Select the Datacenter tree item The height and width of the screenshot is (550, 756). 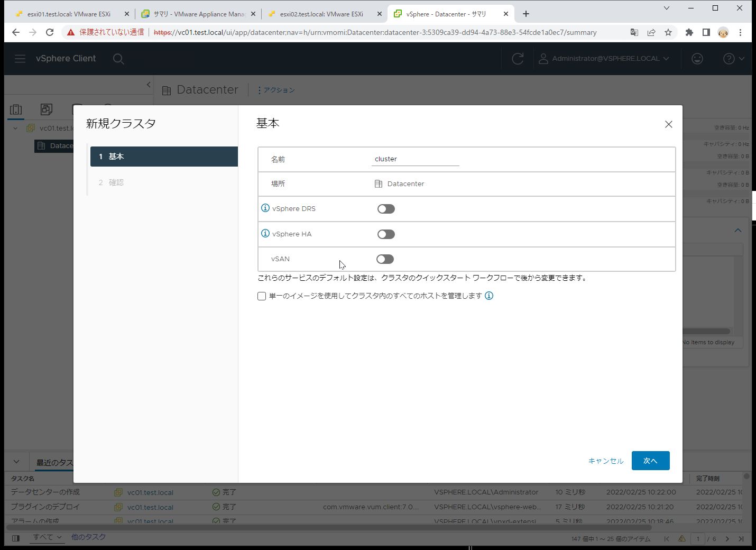[54, 146]
